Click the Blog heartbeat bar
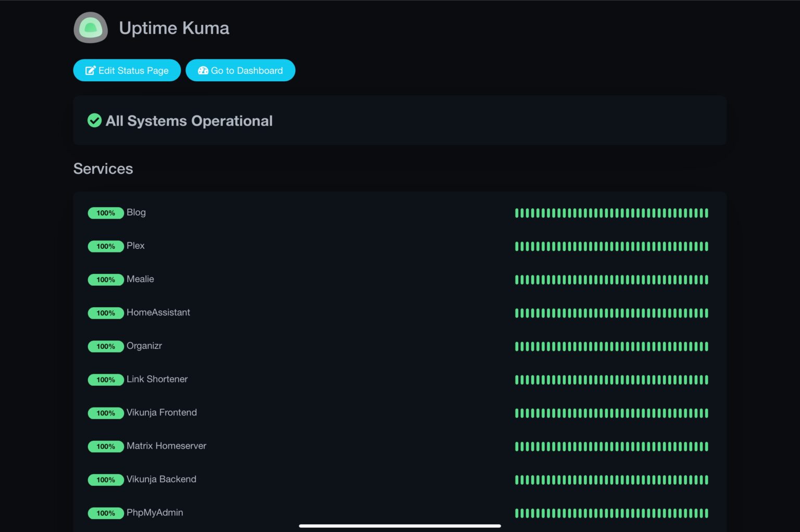This screenshot has height=532, width=800. coord(611,213)
